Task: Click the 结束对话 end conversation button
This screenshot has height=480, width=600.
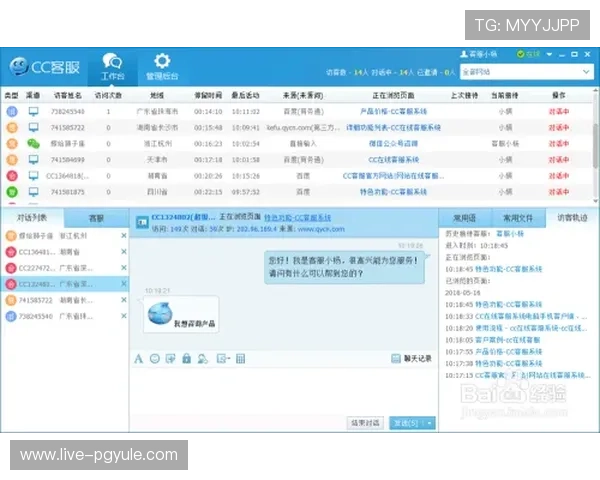Action: click(x=365, y=423)
